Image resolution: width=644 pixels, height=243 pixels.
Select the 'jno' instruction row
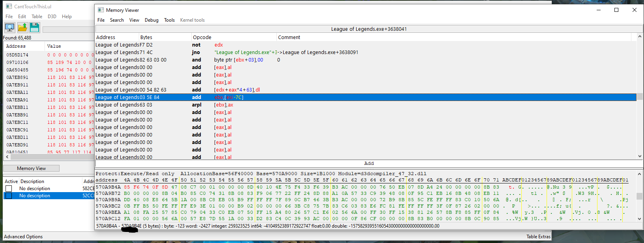366,52
